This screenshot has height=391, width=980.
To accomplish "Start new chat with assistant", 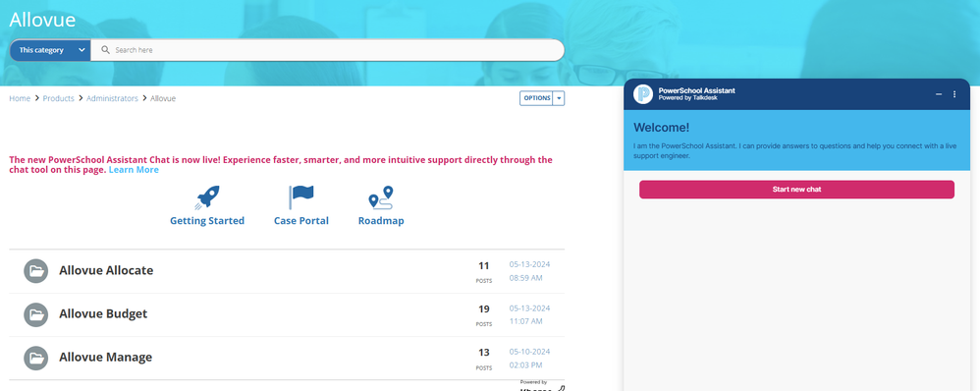I will click(796, 190).
